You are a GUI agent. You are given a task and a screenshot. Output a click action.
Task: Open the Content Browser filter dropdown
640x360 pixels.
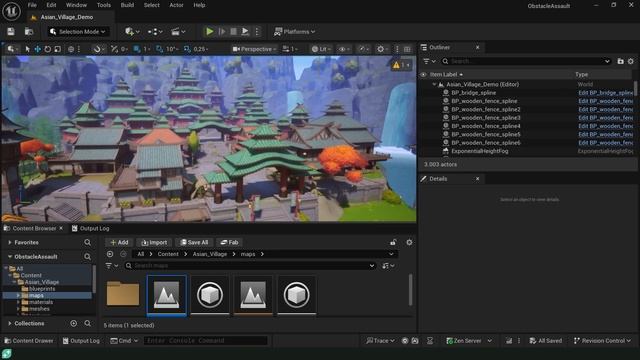(111, 266)
